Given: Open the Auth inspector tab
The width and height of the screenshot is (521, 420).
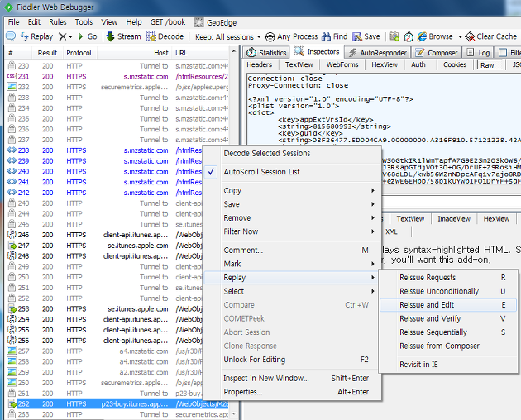Looking at the screenshot, I should coord(418,64).
